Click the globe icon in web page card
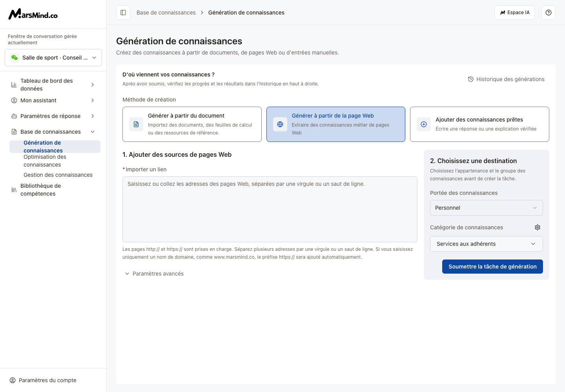The width and height of the screenshot is (565, 392). 280,124
